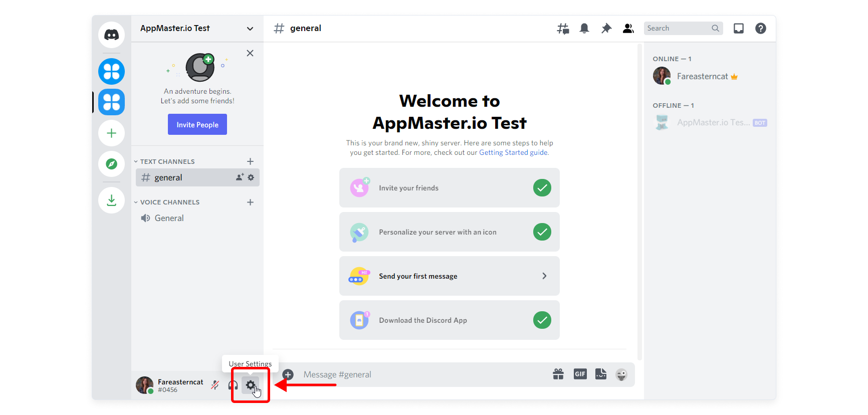Open Discord home direct messages
Image resolution: width=868 pixels, height=415 pixels.
point(111,35)
